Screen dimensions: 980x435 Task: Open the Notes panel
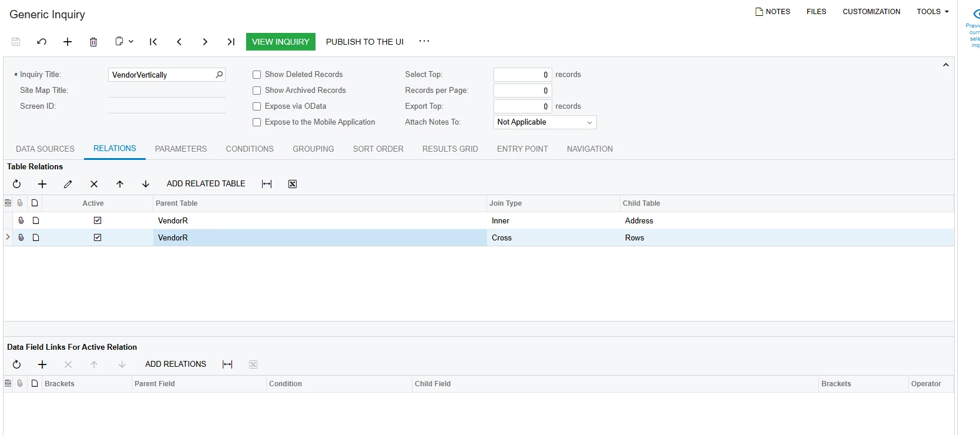pos(773,12)
